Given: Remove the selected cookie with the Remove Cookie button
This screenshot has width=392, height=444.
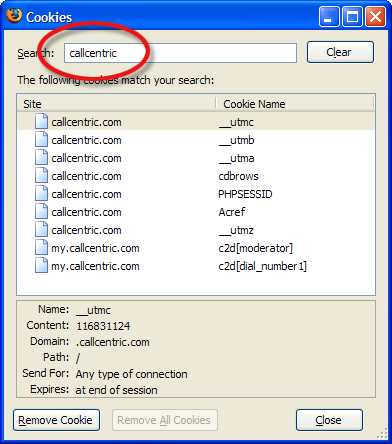Looking at the screenshot, I should (56, 420).
